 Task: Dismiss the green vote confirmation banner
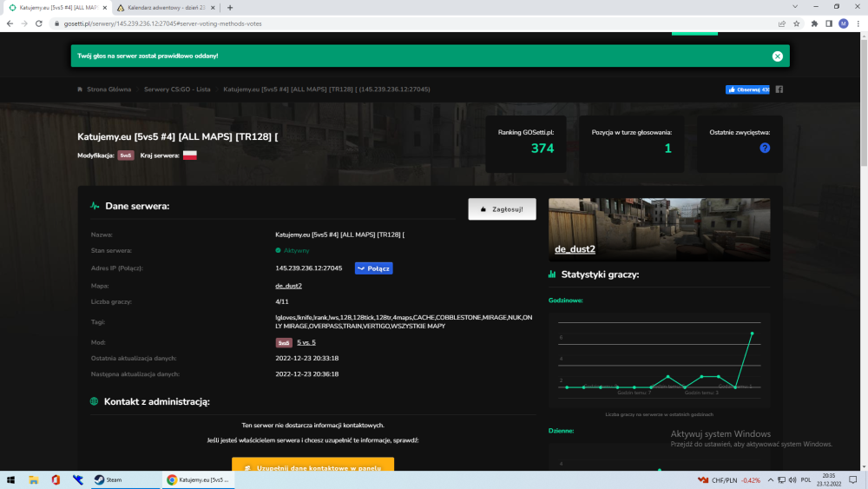777,56
